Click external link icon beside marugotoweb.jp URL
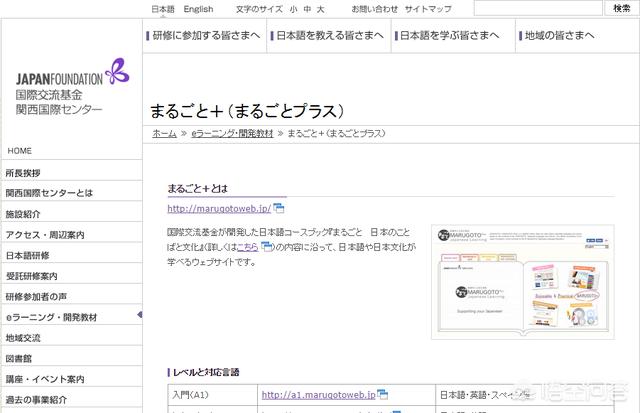 point(279,209)
